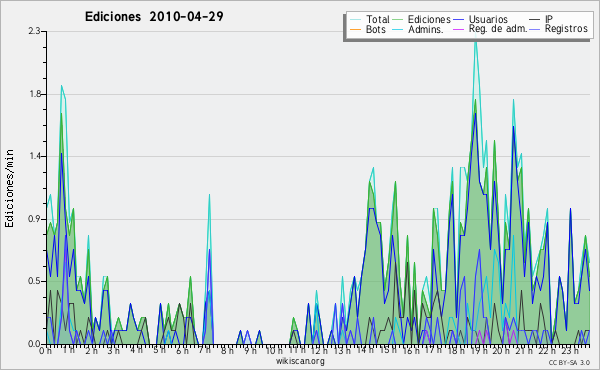This screenshot has width=600, height=370.
Task: Click the chart title Ediciones 2010-04-29
Action: 154,16
